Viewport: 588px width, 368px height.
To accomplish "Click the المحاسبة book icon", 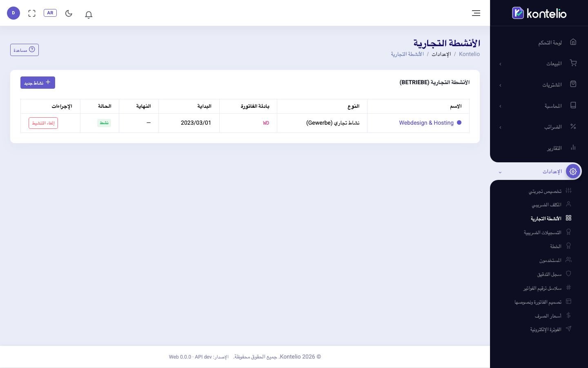I will [x=573, y=105].
